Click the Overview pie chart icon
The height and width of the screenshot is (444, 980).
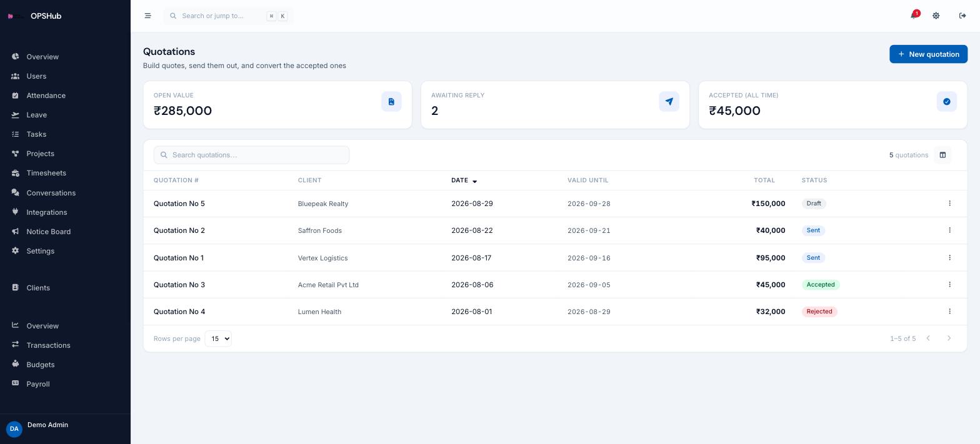tap(15, 56)
